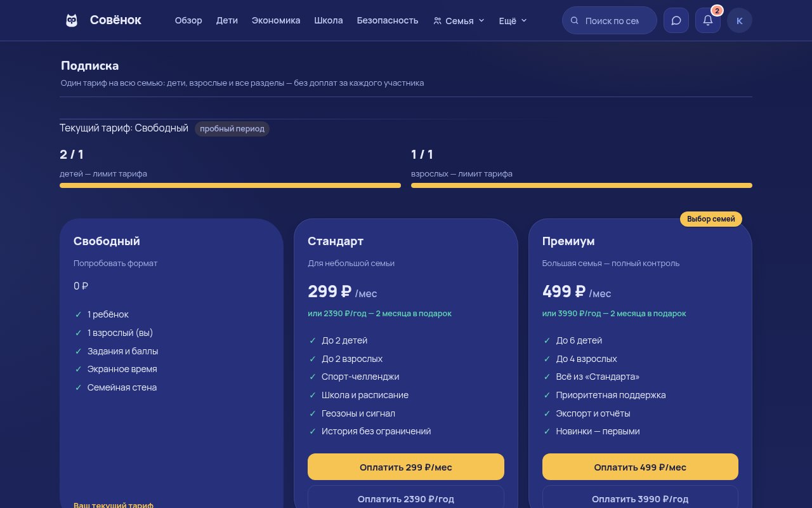This screenshot has height=508, width=812.
Task: Click the История без ограничений feature
Action: [x=376, y=431]
